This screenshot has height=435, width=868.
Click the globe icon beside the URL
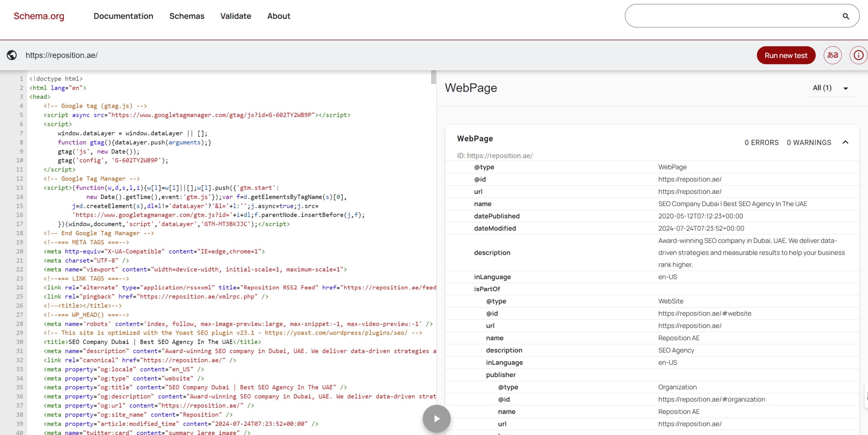coord(12,55)
